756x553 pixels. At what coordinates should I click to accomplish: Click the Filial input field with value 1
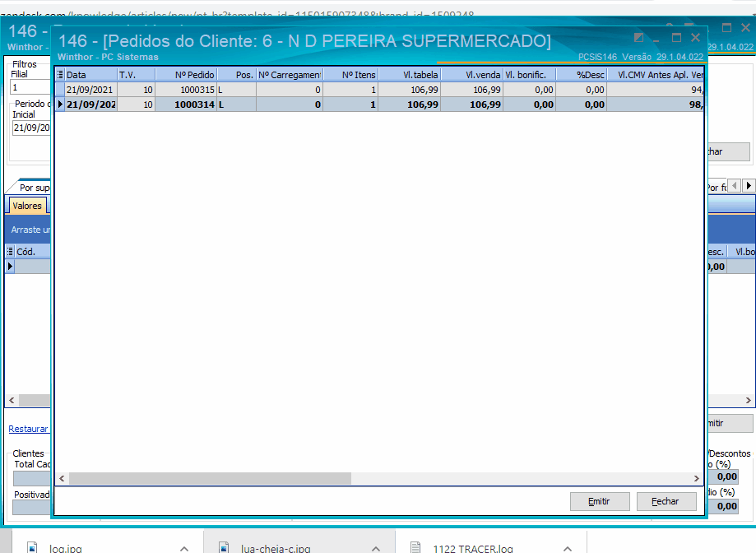[30, 87]
